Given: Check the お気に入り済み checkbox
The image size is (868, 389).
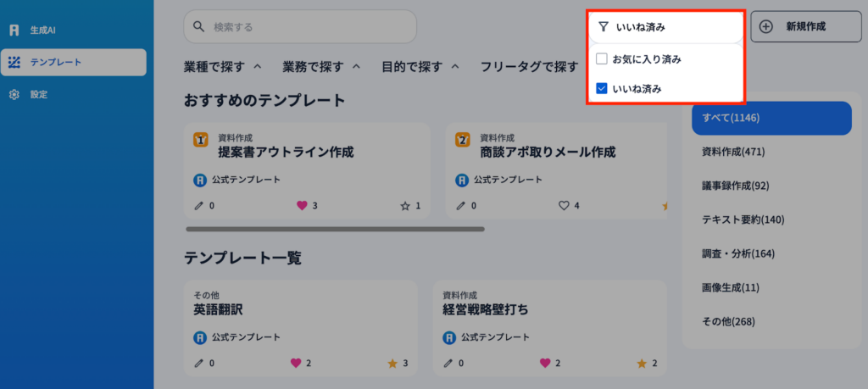Looking at the screenshot, I should [x=601, y=59].
